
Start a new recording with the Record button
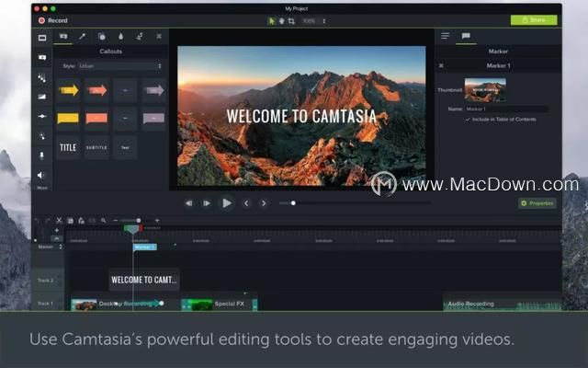click(x=53, y=20)
